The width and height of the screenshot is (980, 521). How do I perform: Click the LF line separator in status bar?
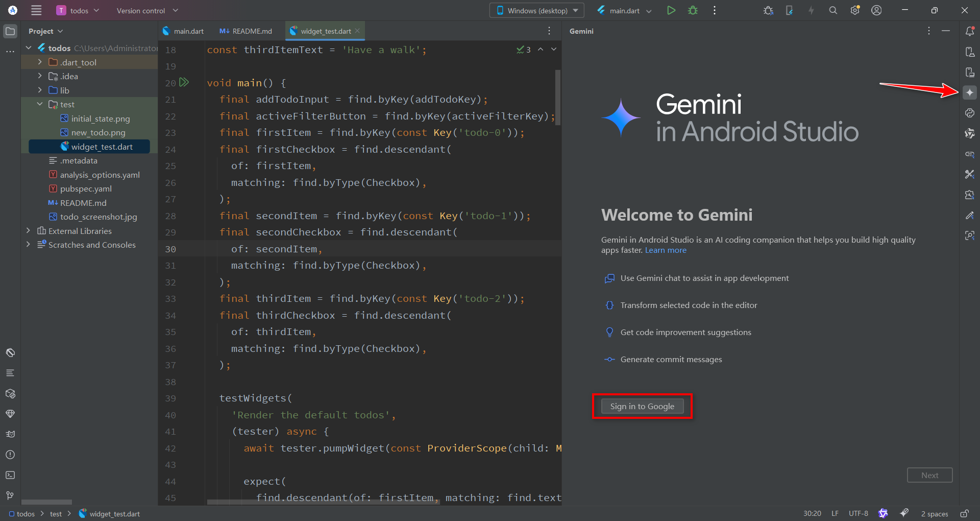(x=835, y=513)
